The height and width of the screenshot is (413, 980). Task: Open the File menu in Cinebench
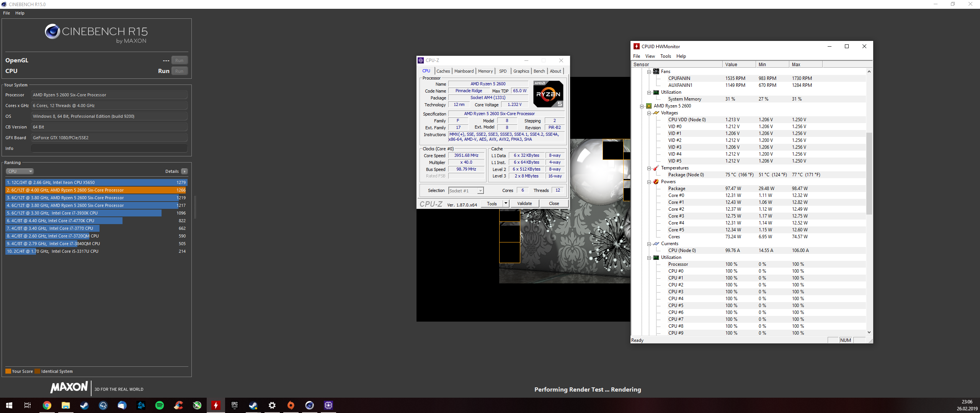click(x=7, y=13)
